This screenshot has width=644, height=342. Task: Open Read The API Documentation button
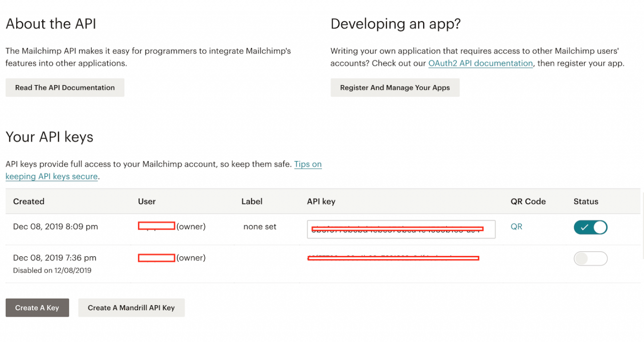click(65, 88)
